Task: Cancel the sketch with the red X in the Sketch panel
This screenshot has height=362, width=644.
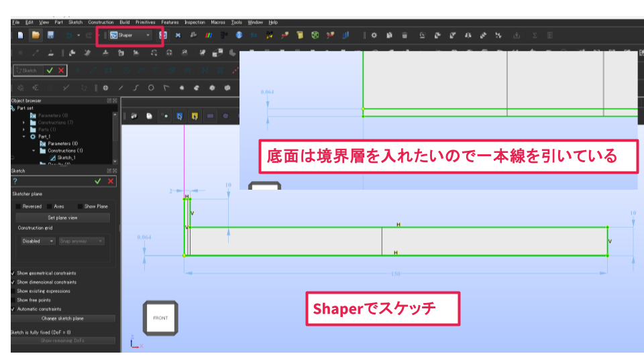Action: click(110, 181)
